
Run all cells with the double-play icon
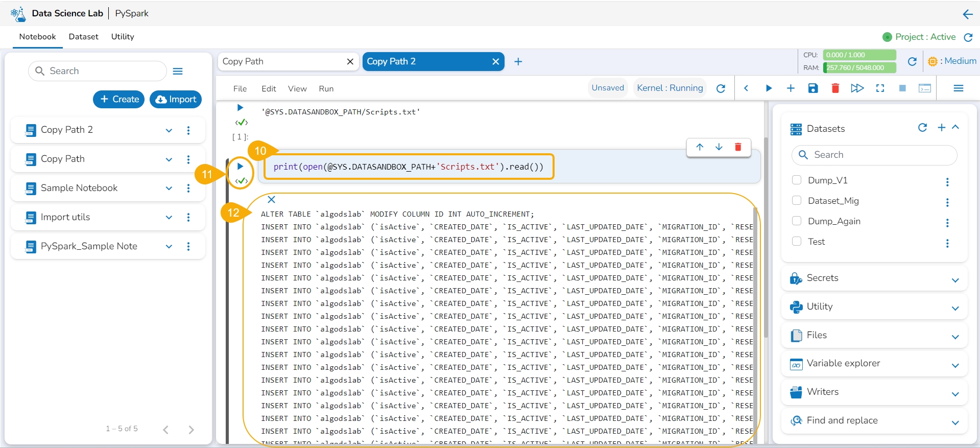(857, 88)
